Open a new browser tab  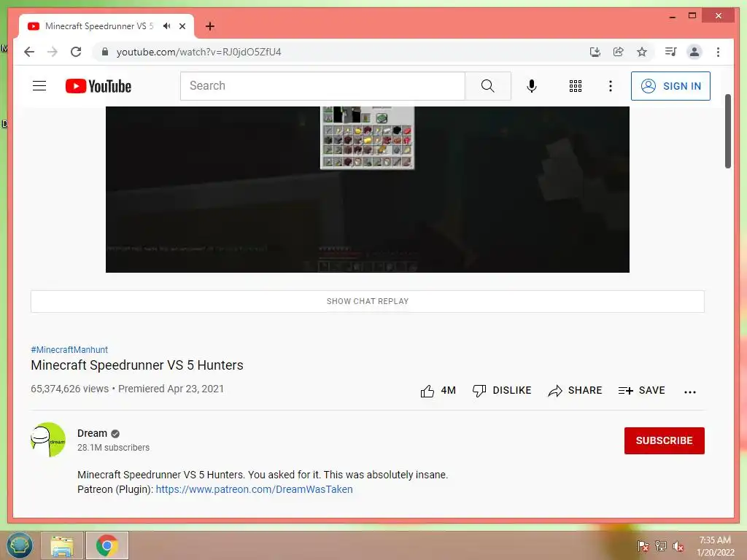tap(209, 26)
